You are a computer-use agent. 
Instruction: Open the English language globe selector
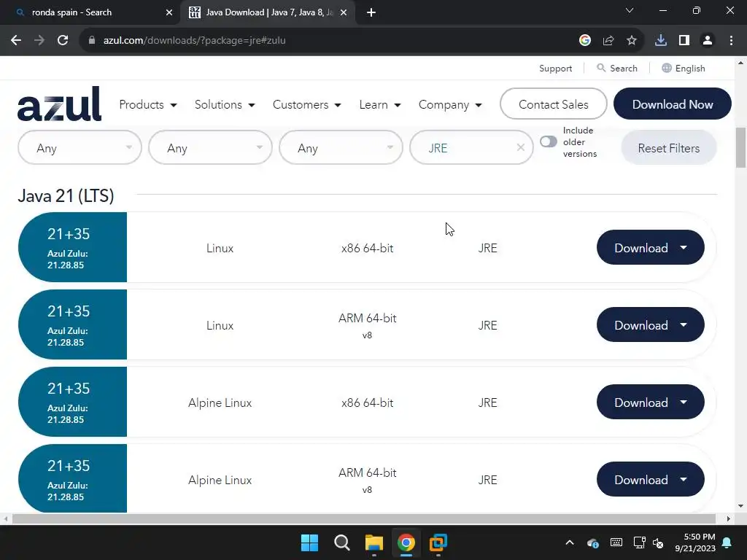[683, 68]
